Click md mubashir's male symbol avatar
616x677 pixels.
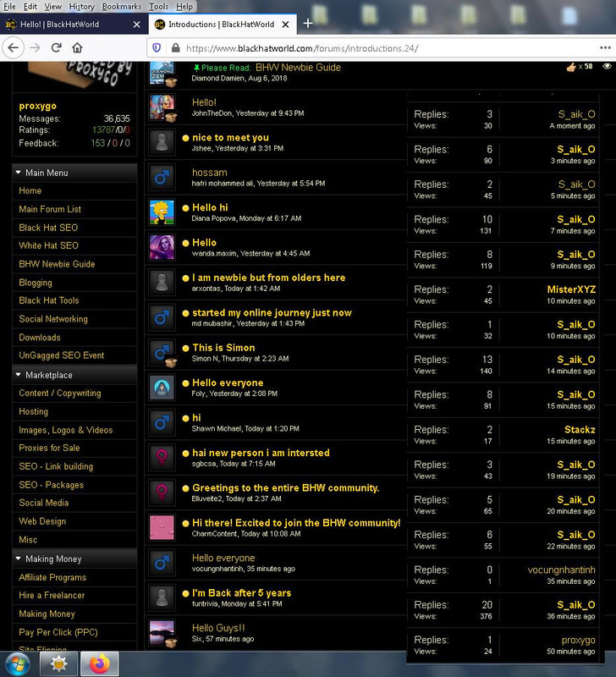[x=162, y=317]
